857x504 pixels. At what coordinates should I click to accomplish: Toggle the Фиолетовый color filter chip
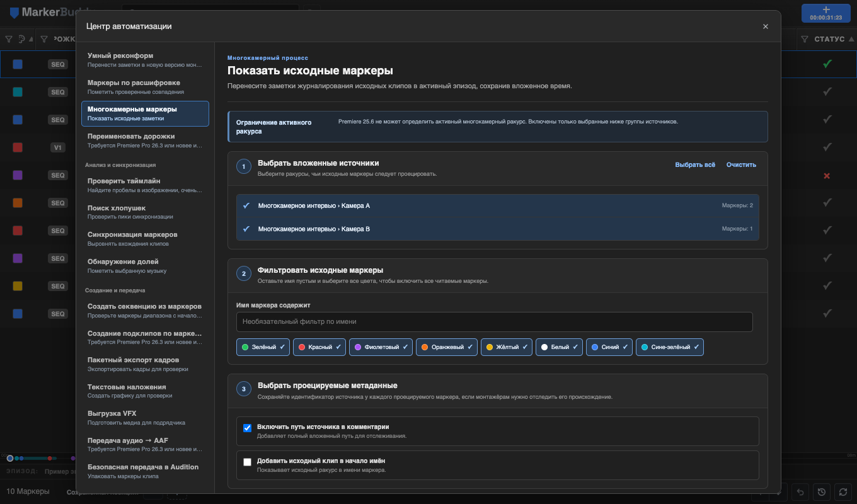[x=381, y=347]
